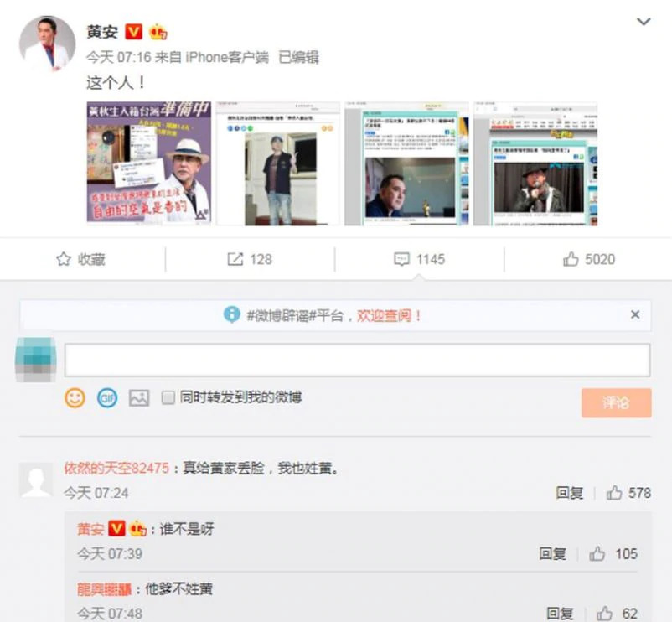Expand the post options chevron menu
Viewport: 672px width, 622px height.
pyautogui.click(x=644, y=23)
